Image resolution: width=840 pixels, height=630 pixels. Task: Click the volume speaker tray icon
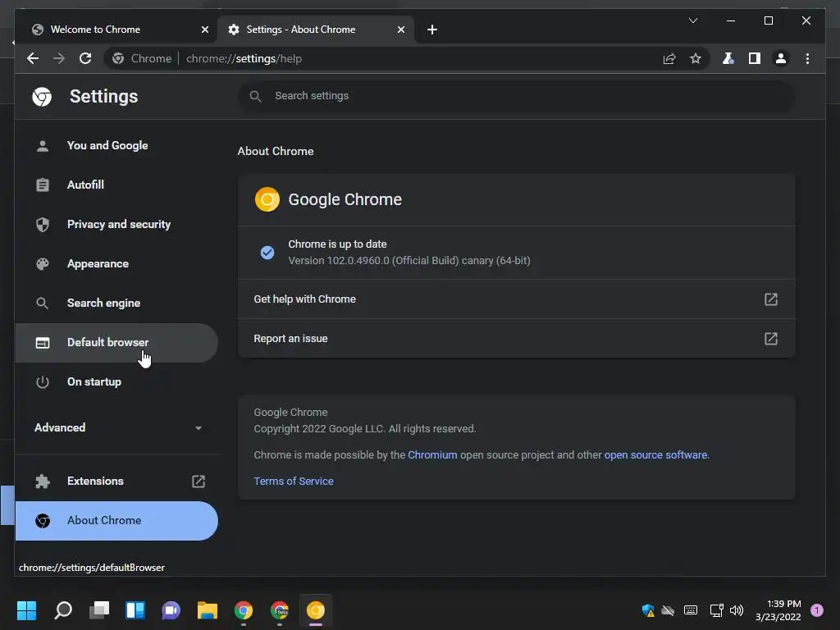point(737,610)
